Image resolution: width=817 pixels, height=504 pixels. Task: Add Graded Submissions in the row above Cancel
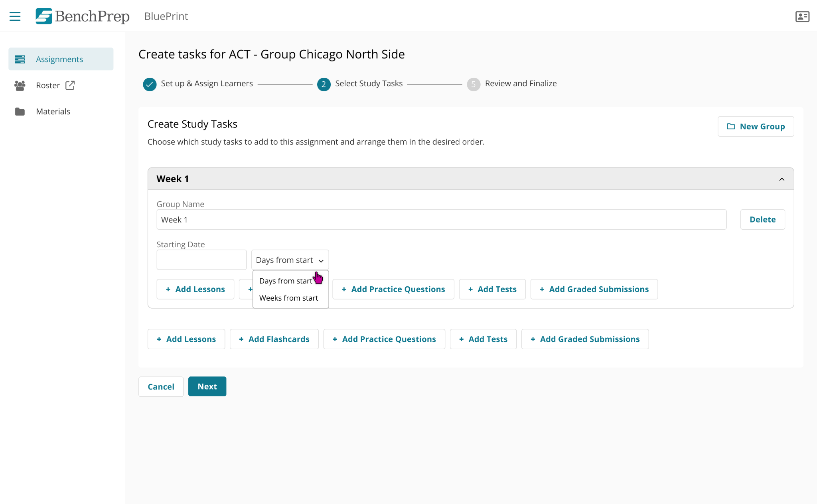point(585,339)
